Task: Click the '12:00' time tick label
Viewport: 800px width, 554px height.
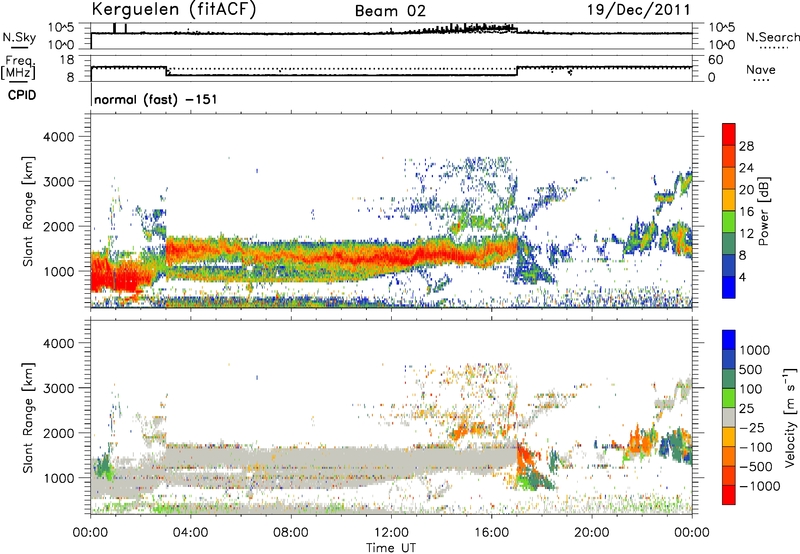Action: 391,533
